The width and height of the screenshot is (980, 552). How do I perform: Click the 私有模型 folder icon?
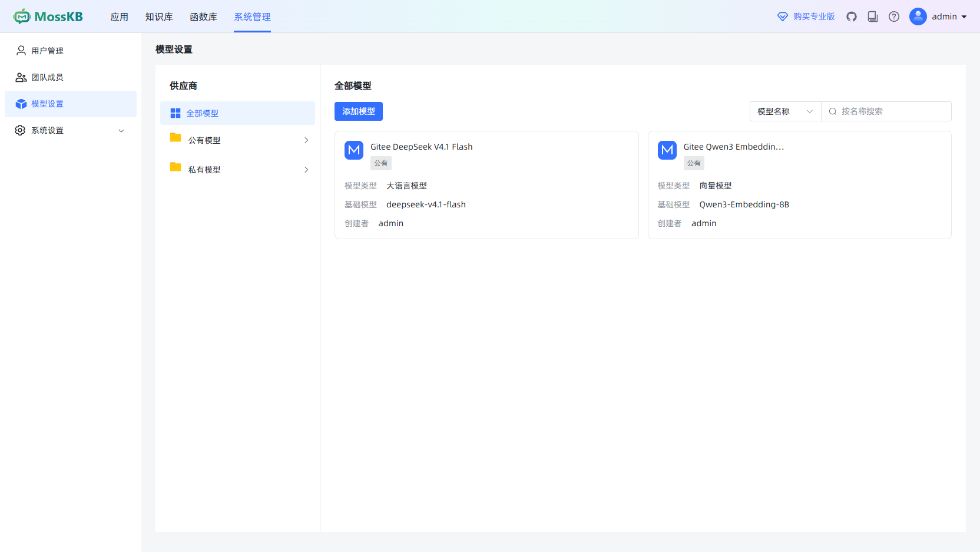point(176,167)
